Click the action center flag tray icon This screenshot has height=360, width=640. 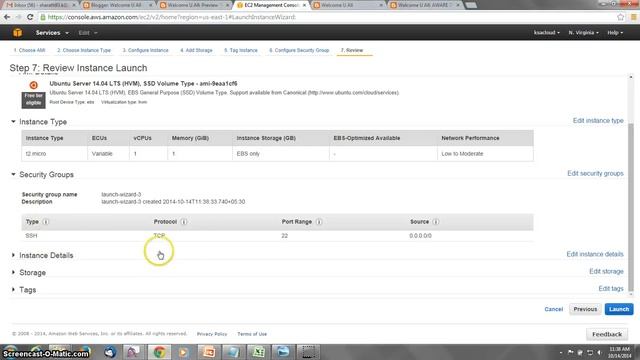tap(571, 352)
